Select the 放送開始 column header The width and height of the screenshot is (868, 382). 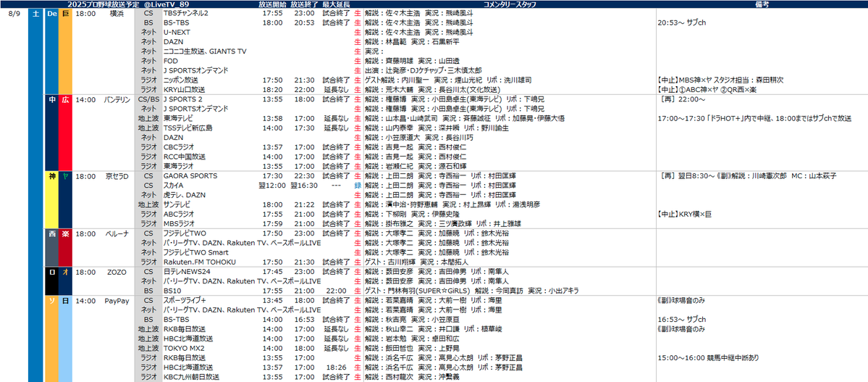point(271,4)
